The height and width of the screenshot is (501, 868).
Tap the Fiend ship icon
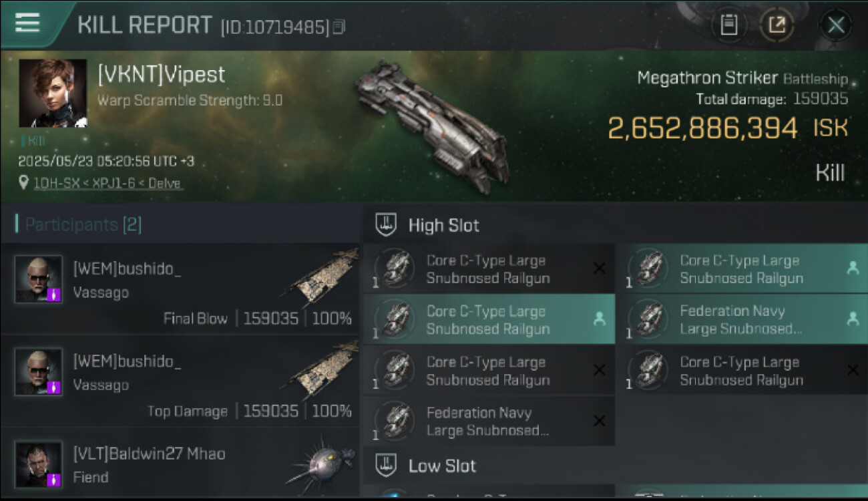[x=320, y=462]
